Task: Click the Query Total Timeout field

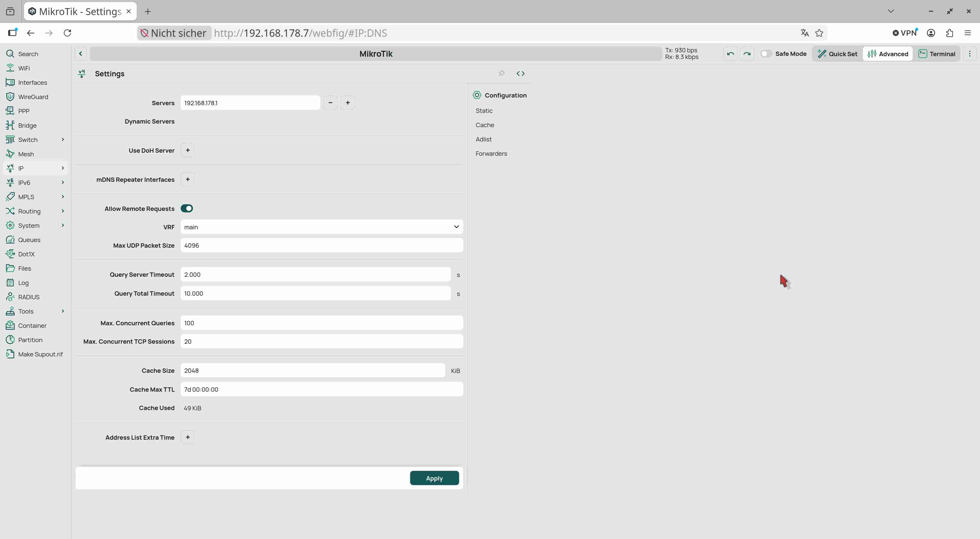Action: click(315, 294)
